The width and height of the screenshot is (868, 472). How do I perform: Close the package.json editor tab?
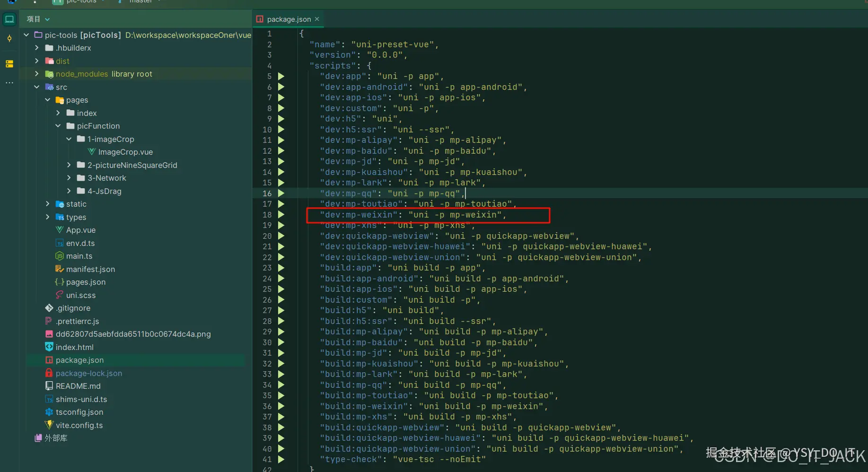click(x=317, y=19)
